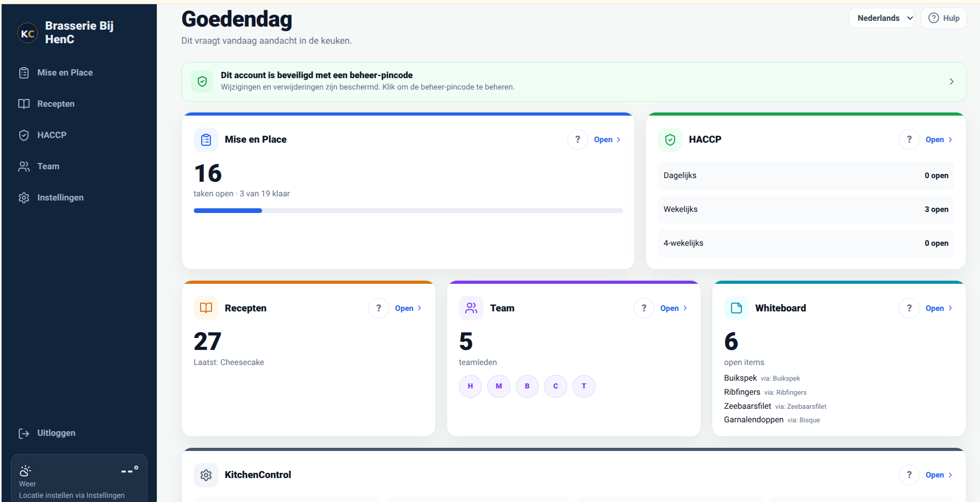Open help question mark on KitchenControl card
This screenshot has height=502, width=980.
click(x=909, y=475)
